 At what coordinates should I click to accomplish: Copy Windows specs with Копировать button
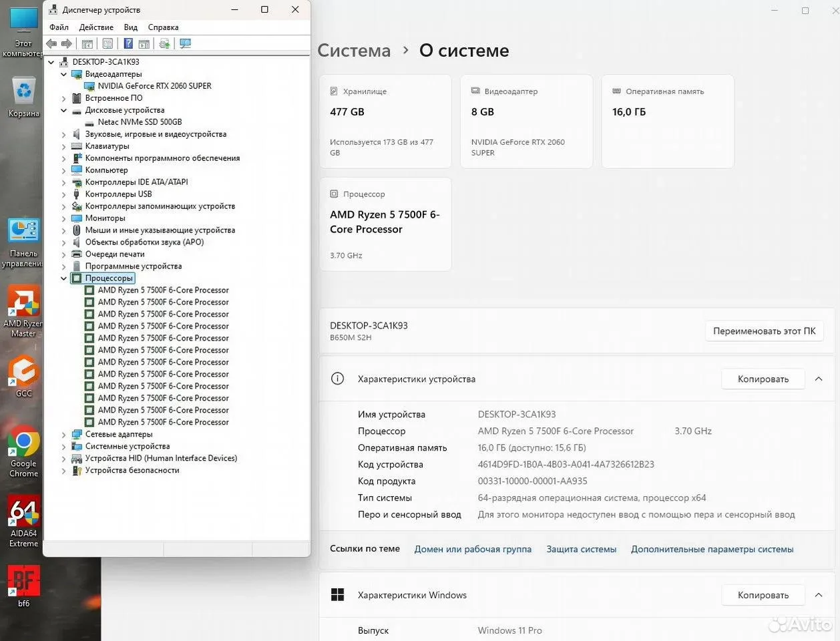[763, 595]
